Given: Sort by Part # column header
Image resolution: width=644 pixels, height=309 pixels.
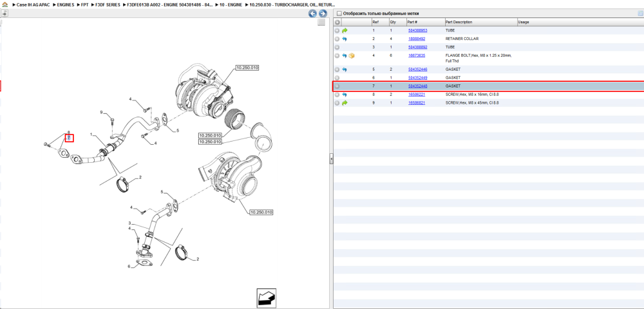Looking at the screenshot, I should (x=425, y=22).
